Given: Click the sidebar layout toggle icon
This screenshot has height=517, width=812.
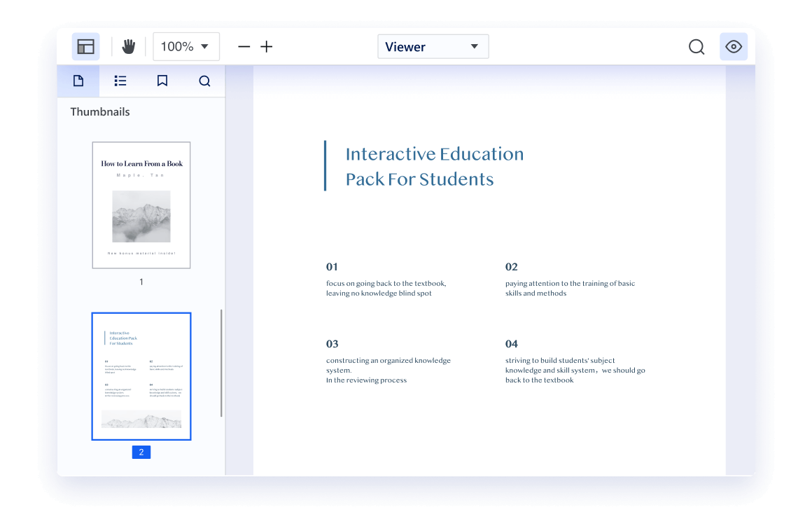Looking at the screenshot, I should (x=85, y=46).
